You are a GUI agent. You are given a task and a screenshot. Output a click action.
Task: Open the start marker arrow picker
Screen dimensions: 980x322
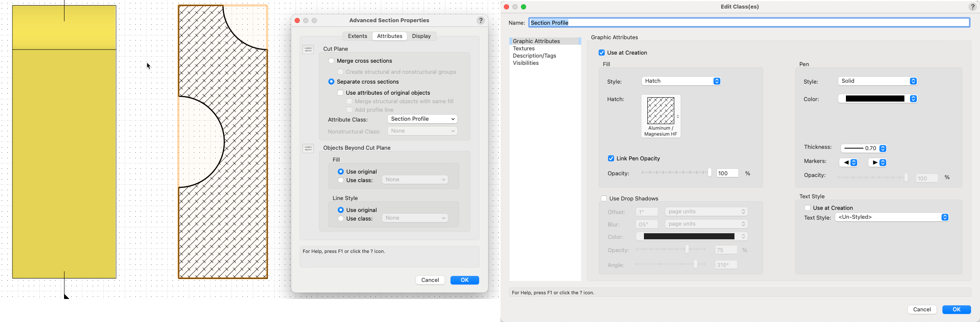[848, 162]
